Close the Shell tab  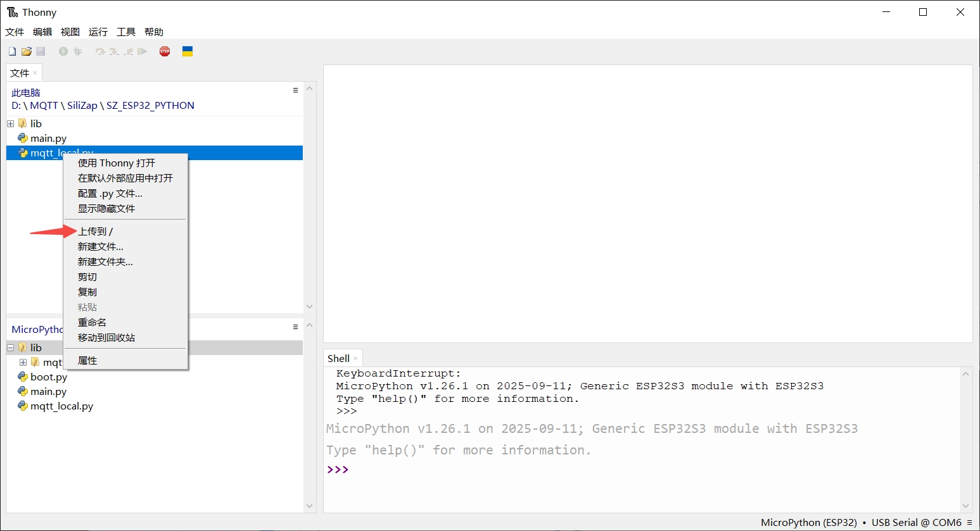(355, 358)
